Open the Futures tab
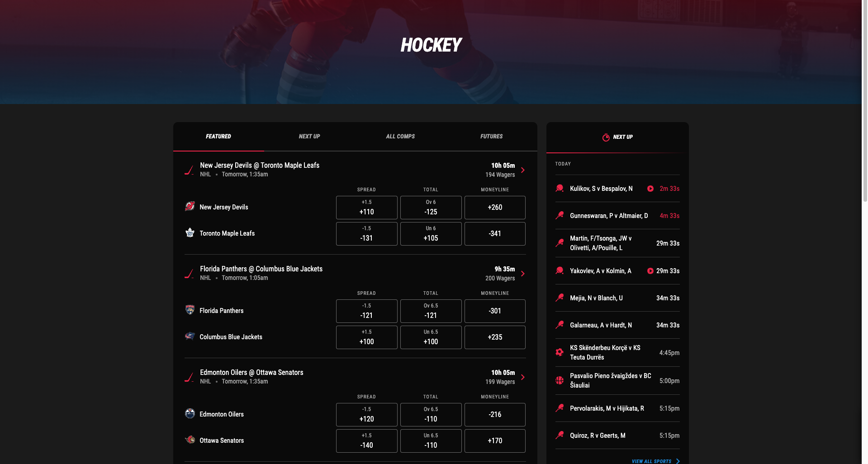 click(x=492, y=137)
